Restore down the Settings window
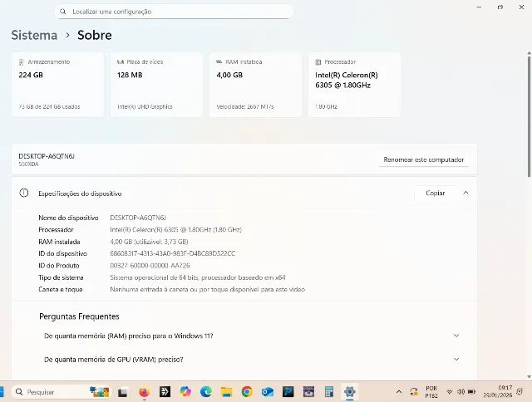 [500, 7]
